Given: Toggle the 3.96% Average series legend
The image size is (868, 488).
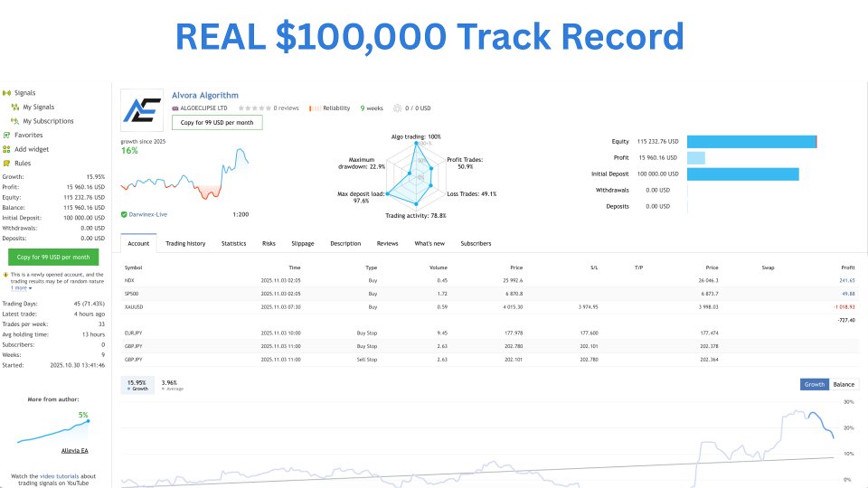Looking at the screenshot, I should pyautogui.click(x=172, y=385).
